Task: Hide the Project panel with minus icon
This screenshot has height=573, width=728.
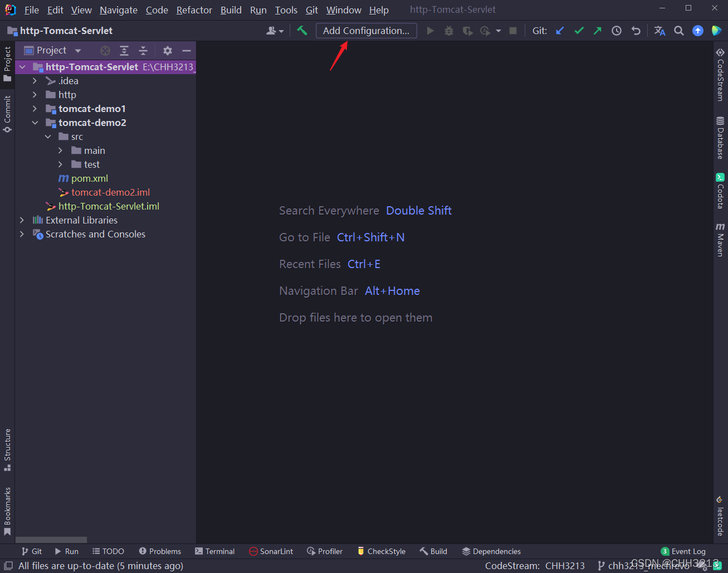Action: pos(187,51)
